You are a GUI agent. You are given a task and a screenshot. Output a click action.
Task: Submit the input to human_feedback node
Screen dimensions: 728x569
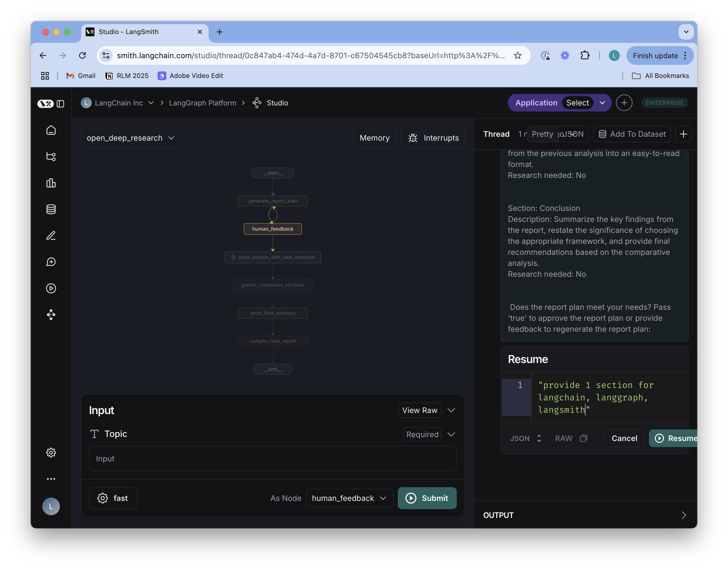click(x=427, y=498)
